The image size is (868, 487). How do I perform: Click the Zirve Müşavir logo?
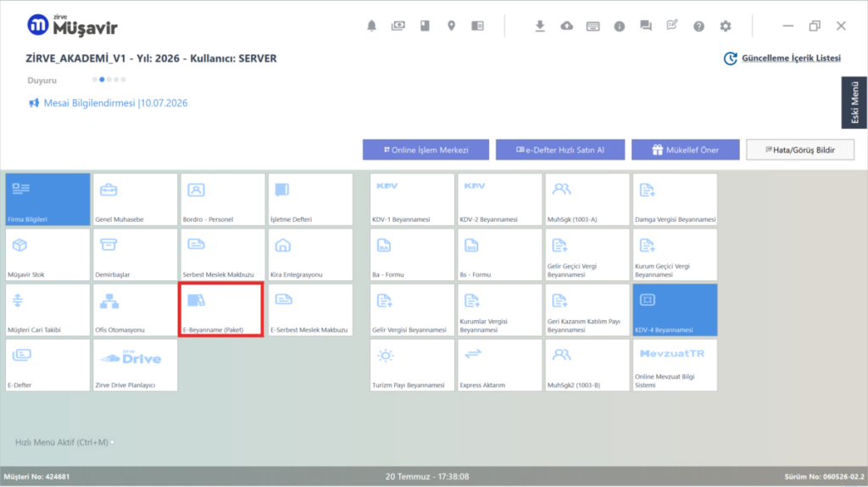tap(72, 25)
